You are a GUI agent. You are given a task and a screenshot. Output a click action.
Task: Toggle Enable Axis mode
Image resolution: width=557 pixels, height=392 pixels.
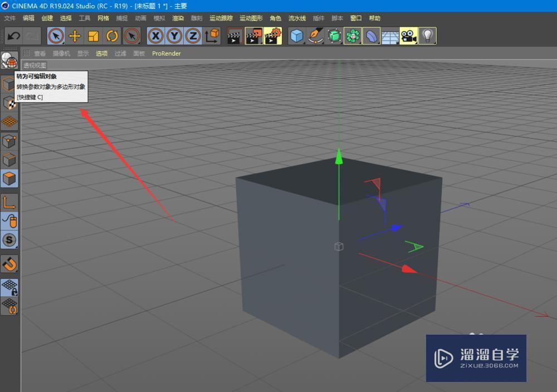pyautogui.click(x=9, y=202)
